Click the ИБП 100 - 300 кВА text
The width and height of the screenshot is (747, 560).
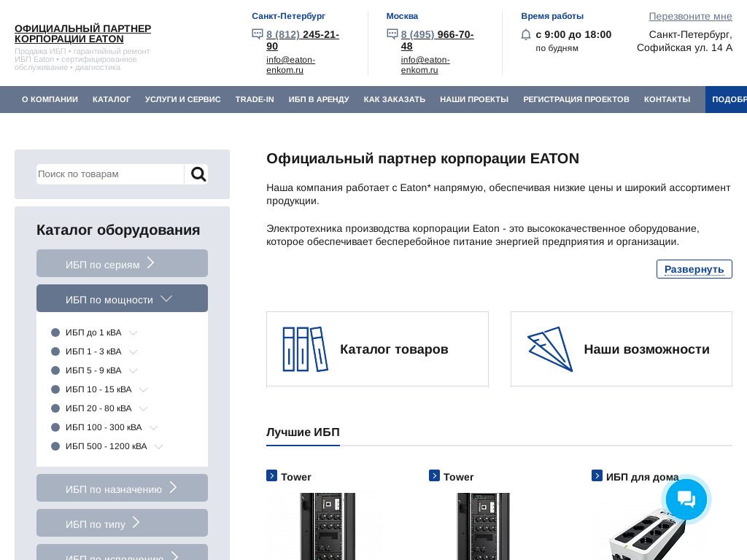point(104,427)
